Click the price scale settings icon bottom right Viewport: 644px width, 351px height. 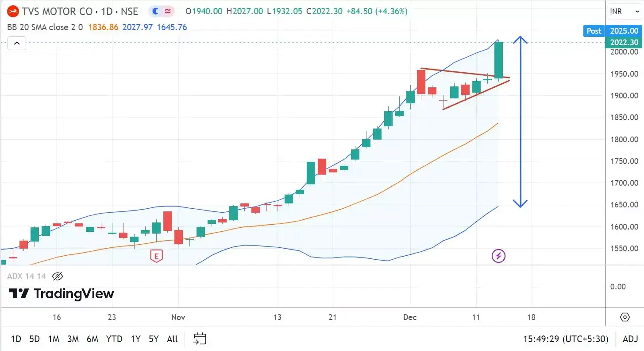(x=625, y=317)
